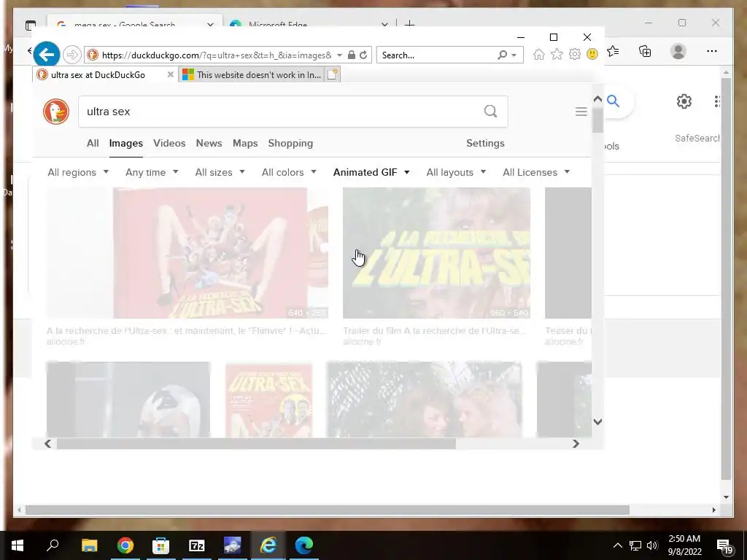The height and width of the screenshot is (560, 747).
Task: Expand the All layouts filter
Action: (x=456, y=172)
